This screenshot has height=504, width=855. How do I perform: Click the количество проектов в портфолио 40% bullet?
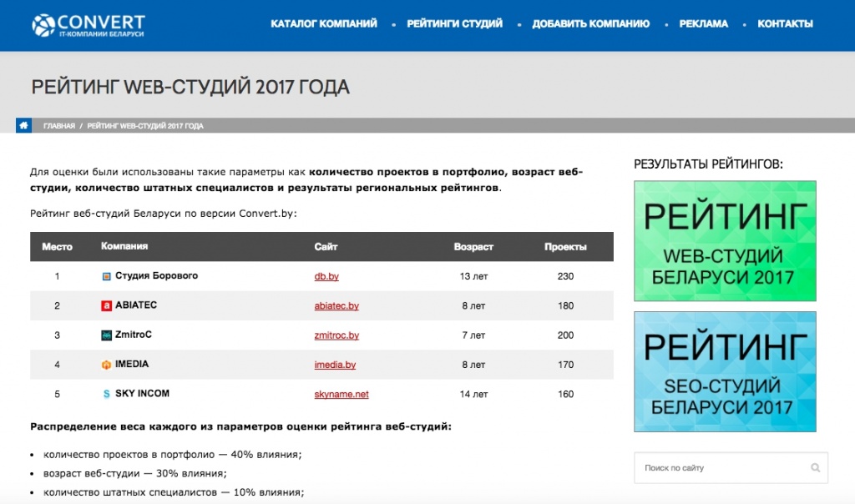click(172, 455)
